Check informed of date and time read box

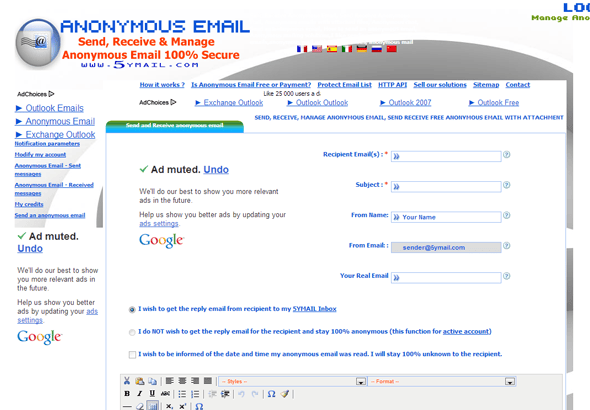tap(132, 355)
